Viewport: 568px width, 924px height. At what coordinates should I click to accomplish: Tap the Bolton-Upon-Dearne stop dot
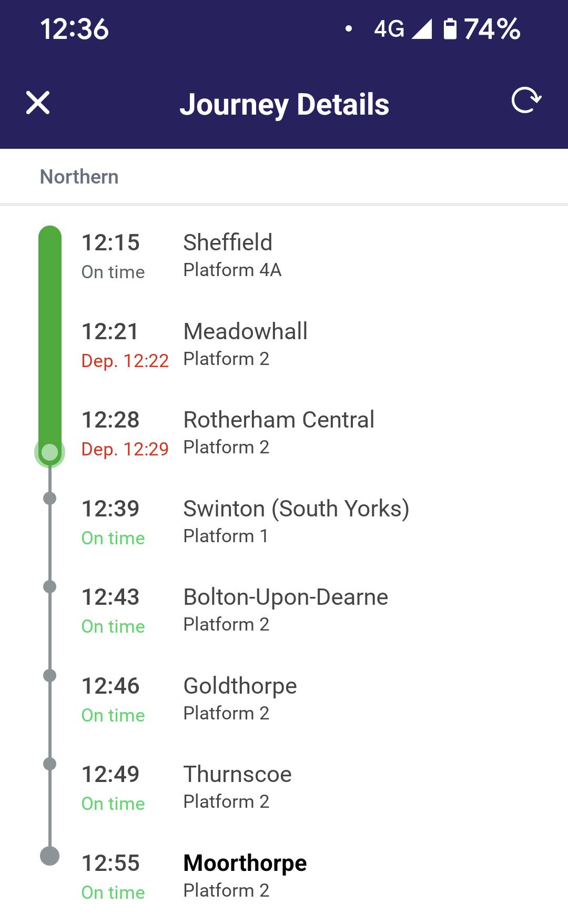point(49,586)
